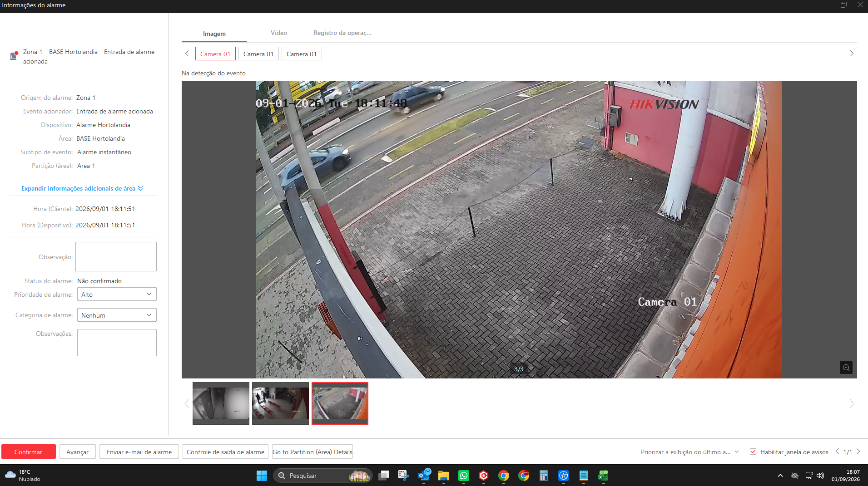This screenshot has width=868, height=486.
Task: Launch Calculator from the taskbar
Action: [x=543, y=476]
